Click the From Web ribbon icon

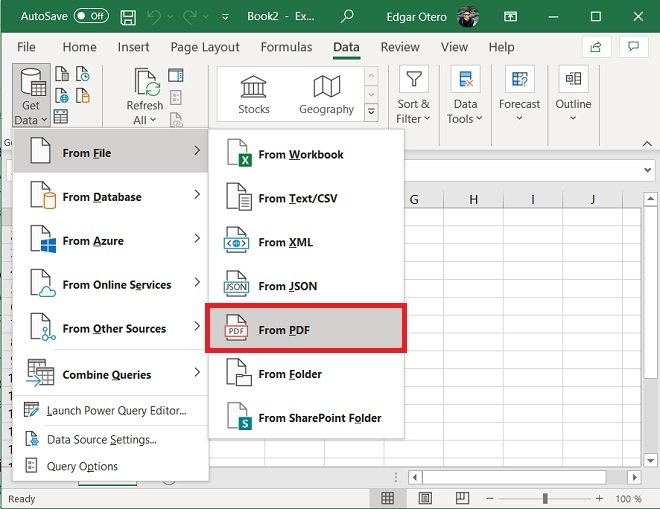62,96
